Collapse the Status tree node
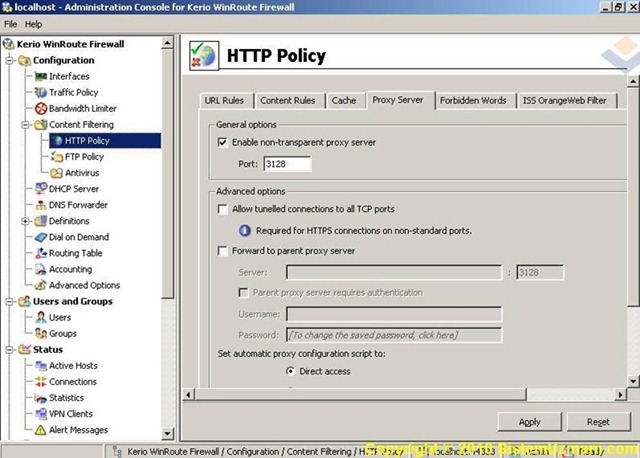The image size is (640, 458). 9,350
